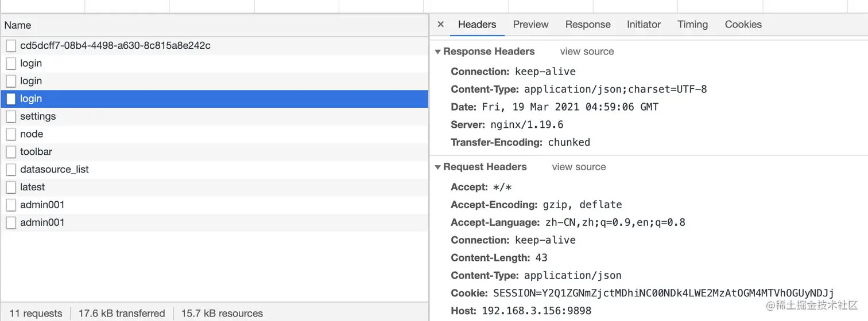Click the 15.7 kB resources status entry
868x321 pixels.
(x=222, y=314)
